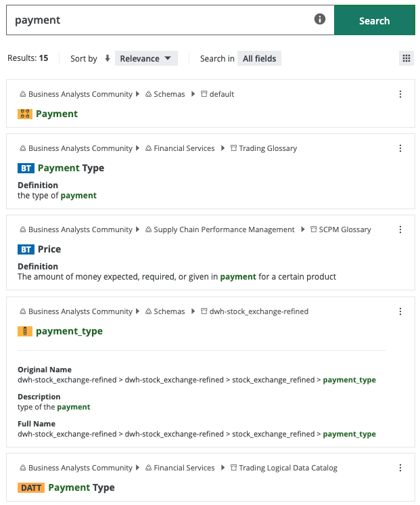Open the Payment schema result title
420x505 pixels.
point(57,114)
